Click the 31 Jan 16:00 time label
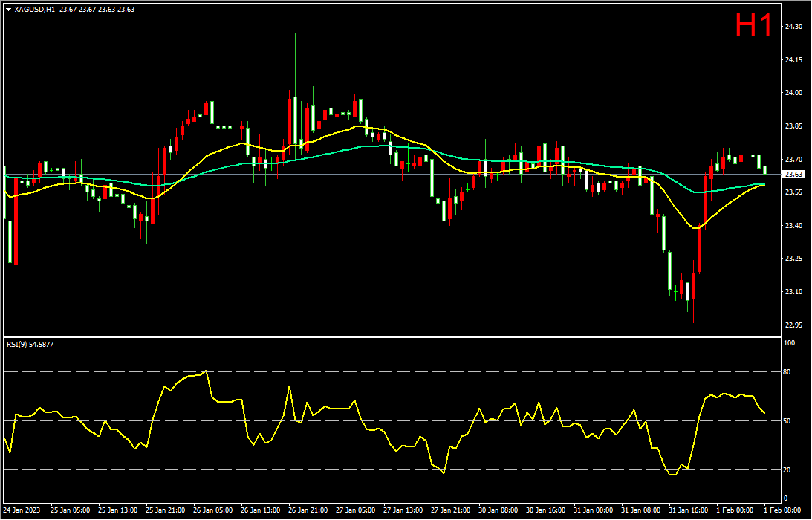Screen dimensions: 812x520 point(689,510)
